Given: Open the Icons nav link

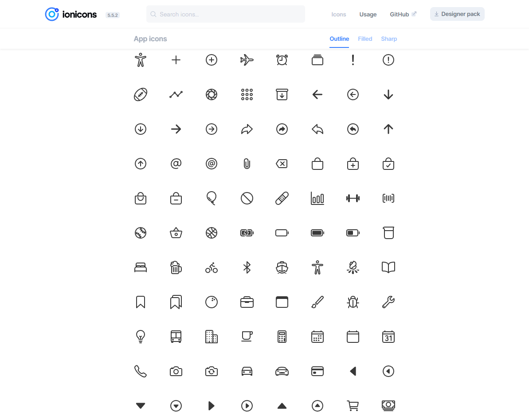Looking at the screenshot, I should (x=338, y=15).
